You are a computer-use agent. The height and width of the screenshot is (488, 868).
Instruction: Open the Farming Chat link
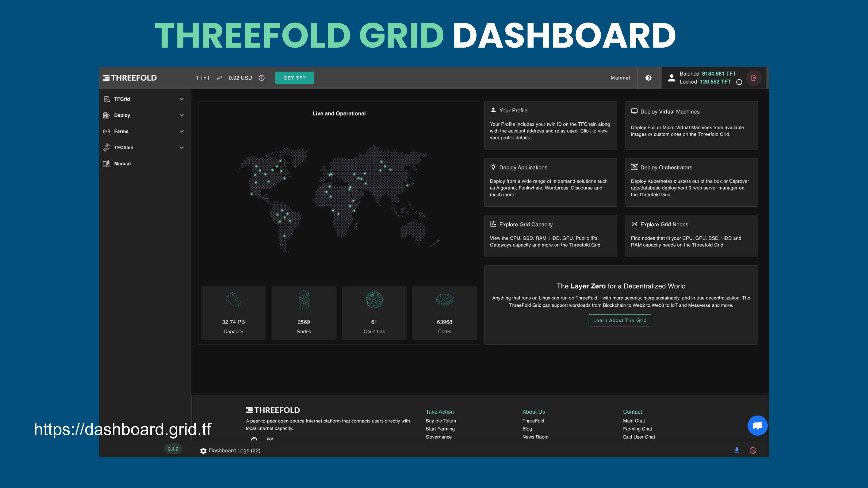coord(637,429)
